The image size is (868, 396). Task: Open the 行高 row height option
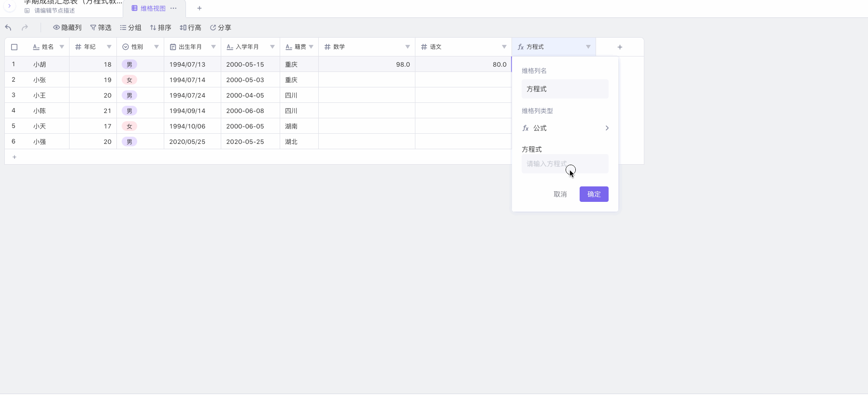coord(190,28)
